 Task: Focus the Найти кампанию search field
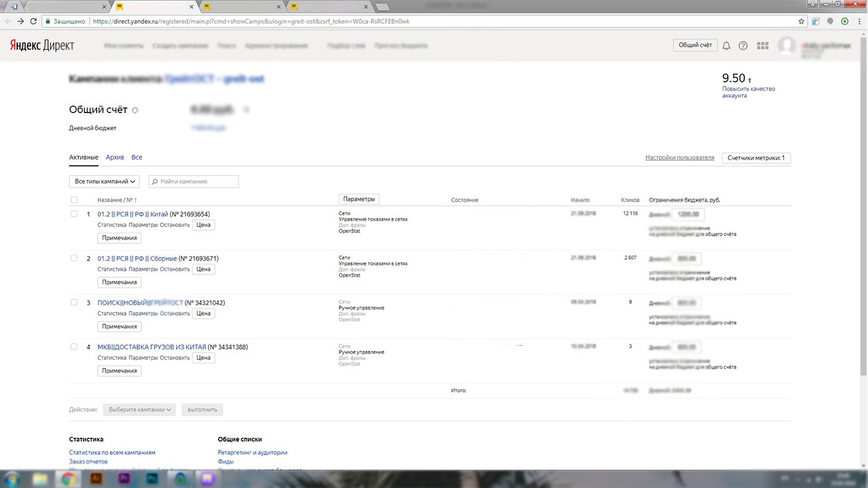[194, 182]
